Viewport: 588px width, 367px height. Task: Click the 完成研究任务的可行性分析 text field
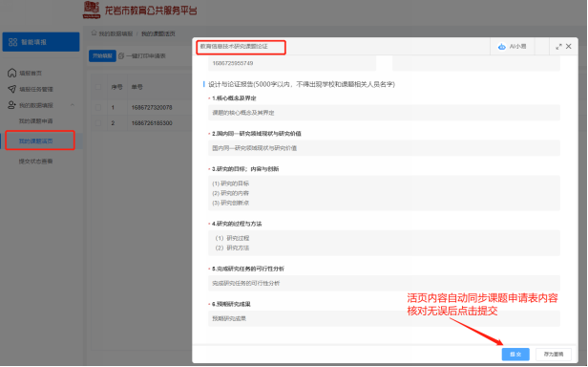click(384, 283)
